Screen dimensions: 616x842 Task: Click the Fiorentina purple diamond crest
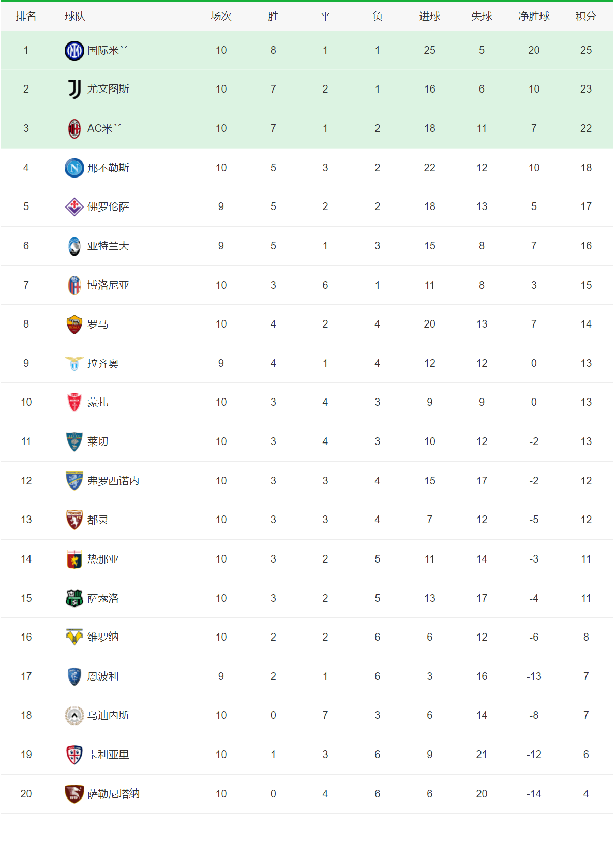(74, 206)
